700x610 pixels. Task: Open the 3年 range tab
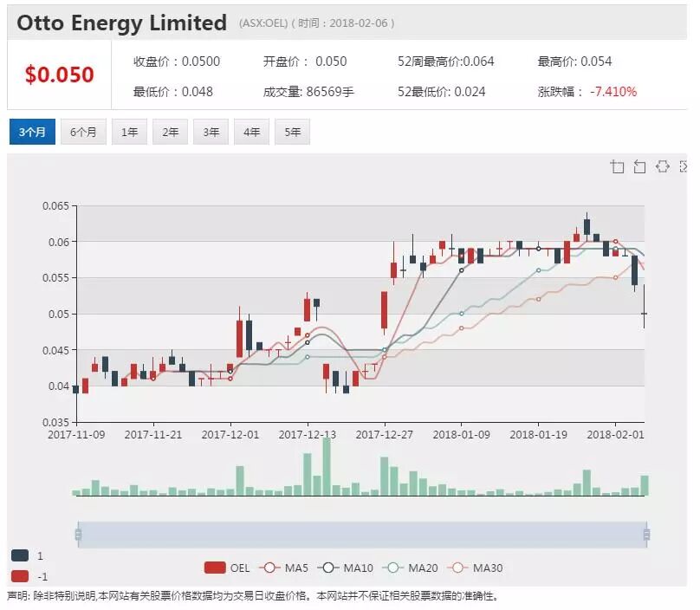point(211,132)
